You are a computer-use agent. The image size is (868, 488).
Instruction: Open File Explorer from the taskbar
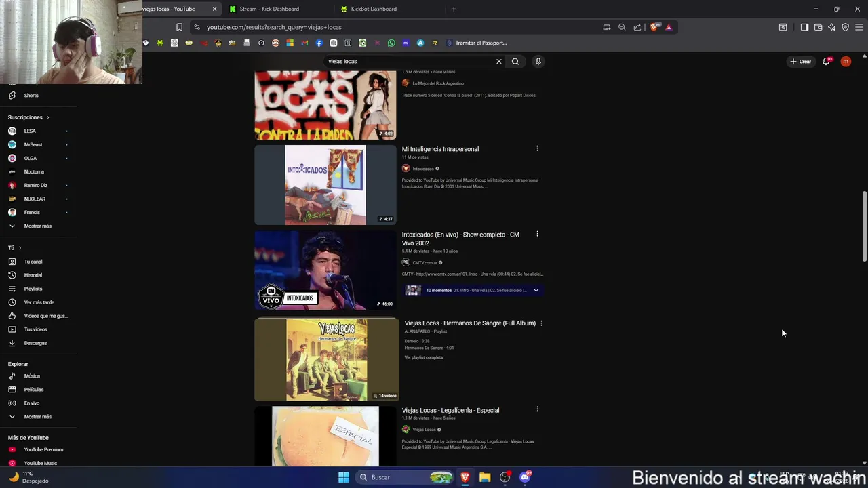pos(485,477)
